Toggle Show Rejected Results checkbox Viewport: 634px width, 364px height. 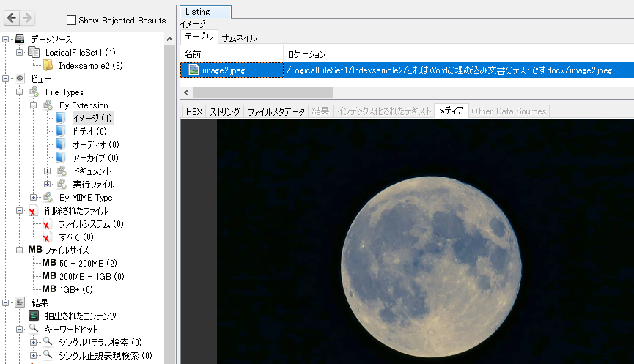(x=71, y=21)
